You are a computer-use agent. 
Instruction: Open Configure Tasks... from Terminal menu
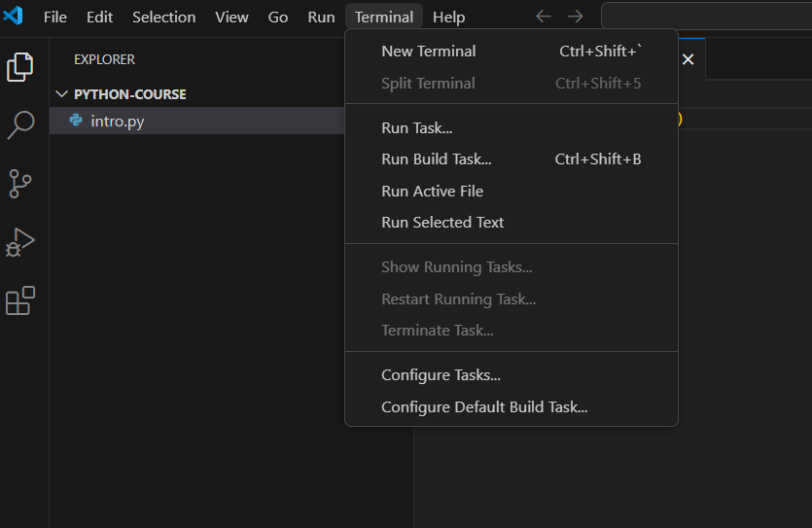click(441, 375)
